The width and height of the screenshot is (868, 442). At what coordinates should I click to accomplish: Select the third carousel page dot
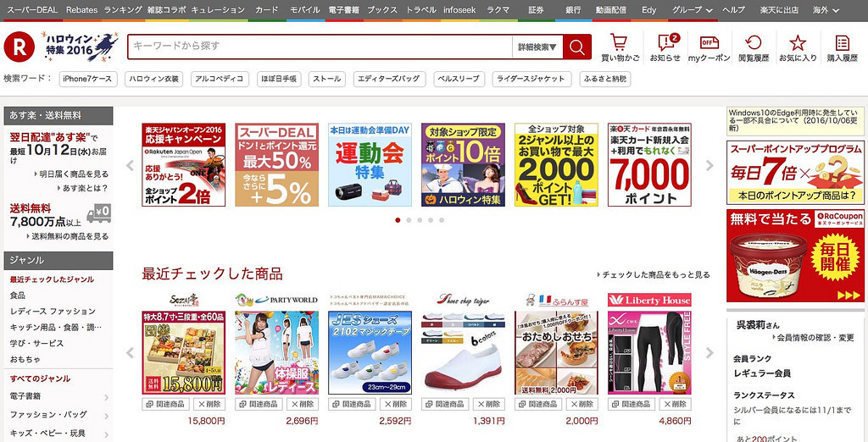point(420,220)
